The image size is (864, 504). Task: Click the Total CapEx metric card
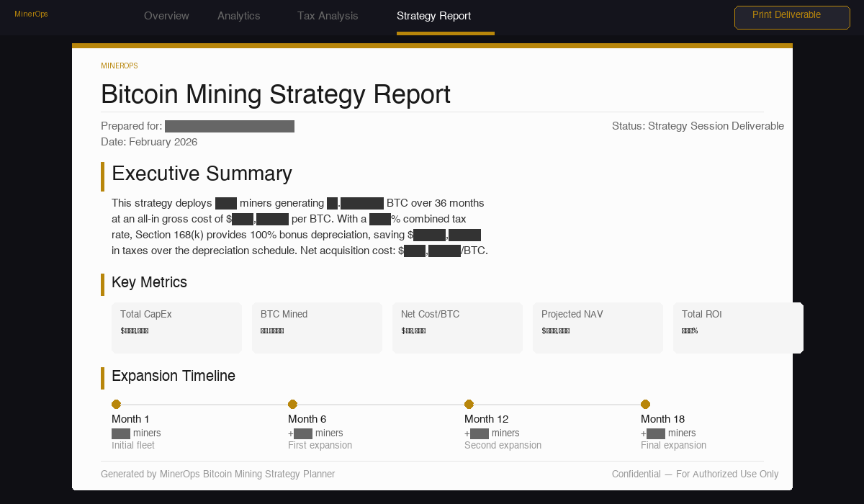click(x=176, y=328)
